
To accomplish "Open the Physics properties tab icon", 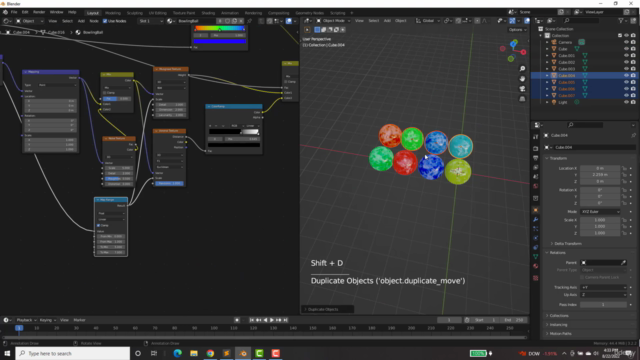I will [536, 238].
